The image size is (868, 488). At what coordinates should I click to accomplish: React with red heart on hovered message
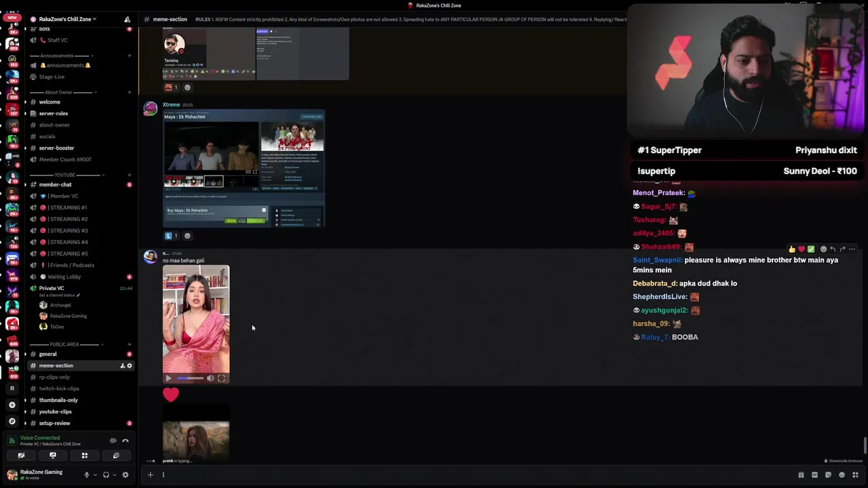(801, 249)
